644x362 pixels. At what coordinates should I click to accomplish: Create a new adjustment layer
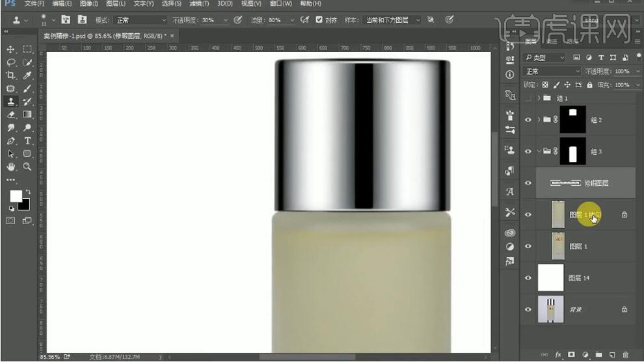coord(585,355)
